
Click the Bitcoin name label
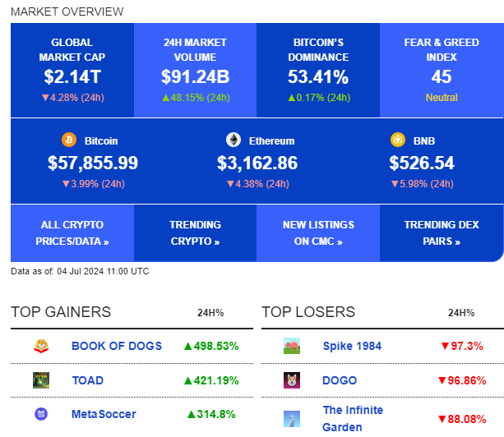101,141
